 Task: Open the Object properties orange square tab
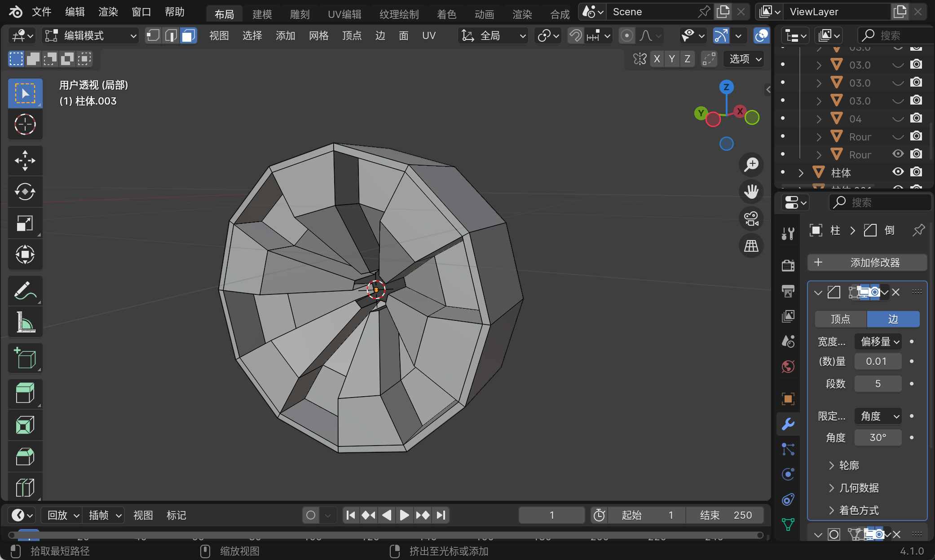[x=788, y=399]
